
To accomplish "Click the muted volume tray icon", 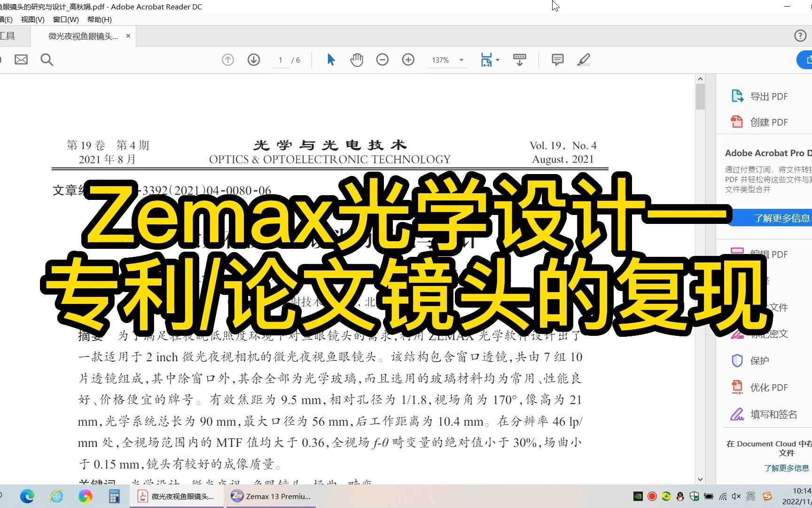I will click(x=736, y=496).
